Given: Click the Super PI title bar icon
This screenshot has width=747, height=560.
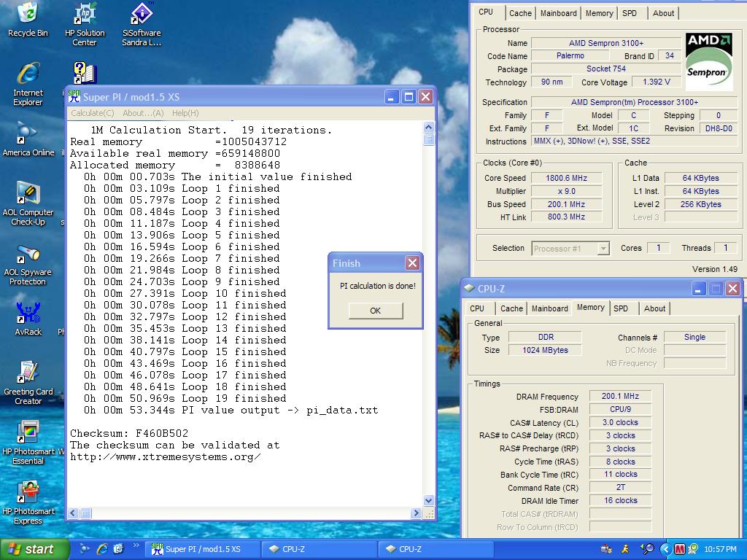Looking at the screenshot, I should tap(74, 97).
